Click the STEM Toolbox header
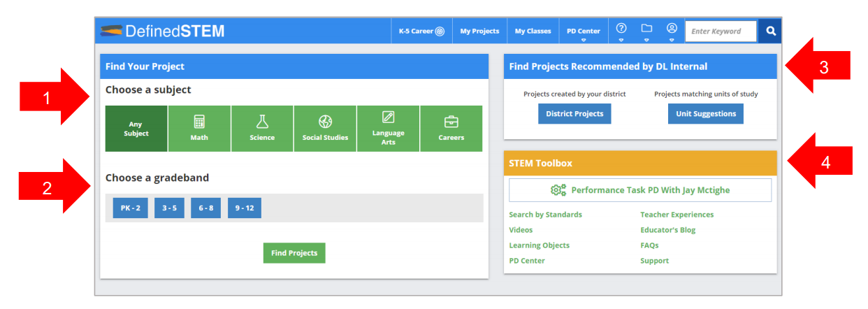 pos(640,163)
